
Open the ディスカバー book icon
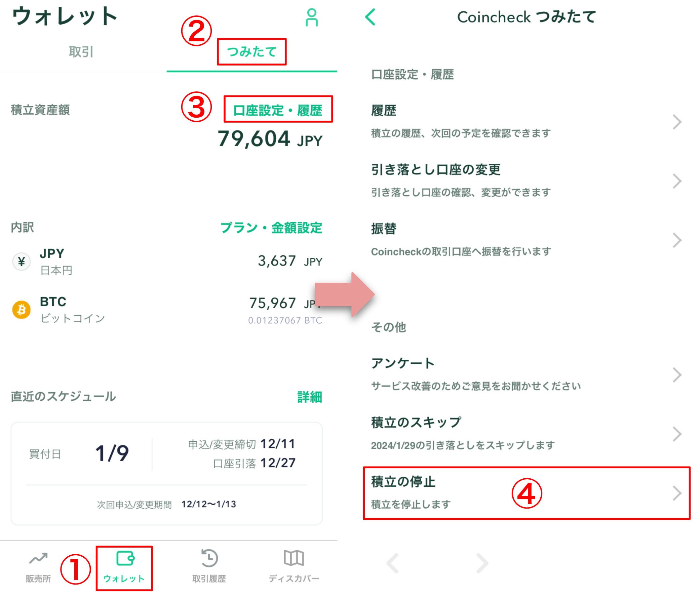[x=294, y=558]
